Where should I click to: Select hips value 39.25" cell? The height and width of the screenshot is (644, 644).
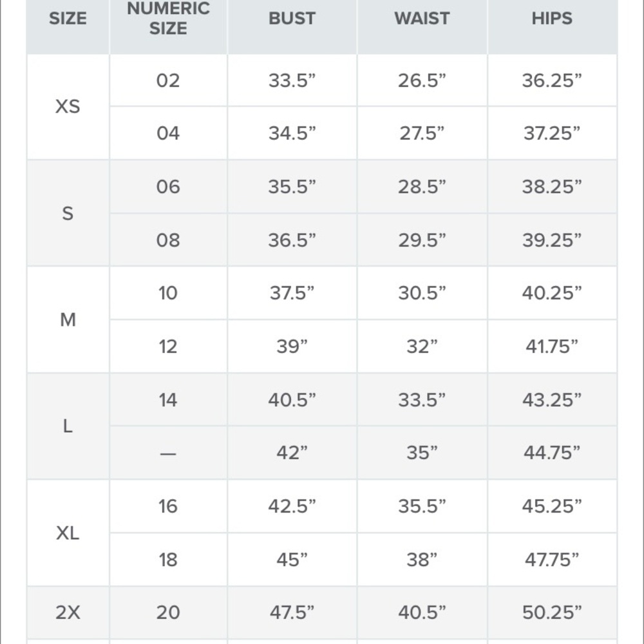552,240
